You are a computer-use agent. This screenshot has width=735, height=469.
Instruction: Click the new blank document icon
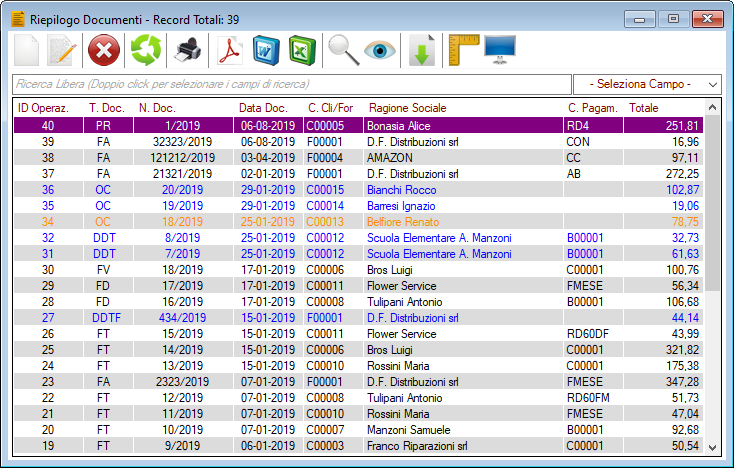27,50
